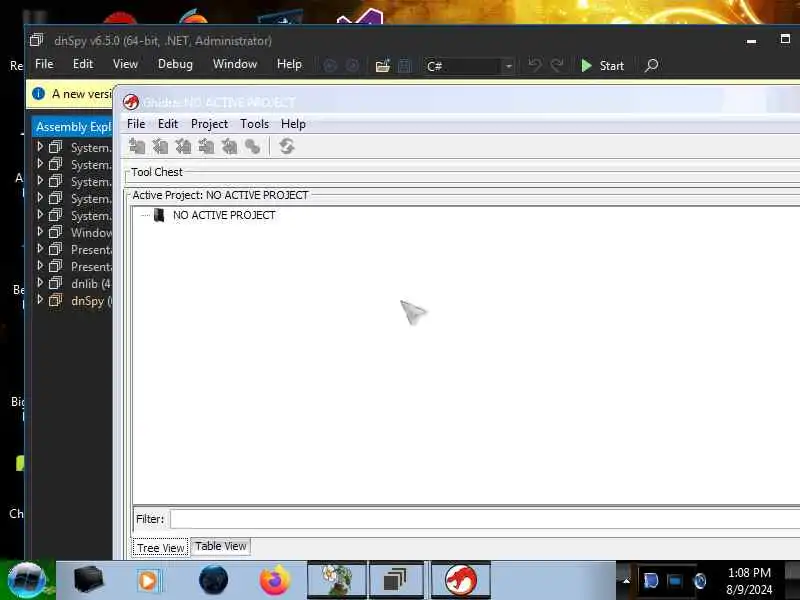Click dnSpy's Redo arrow icon
Viewport: 800px width, 600px height.
tap(558, 65)
